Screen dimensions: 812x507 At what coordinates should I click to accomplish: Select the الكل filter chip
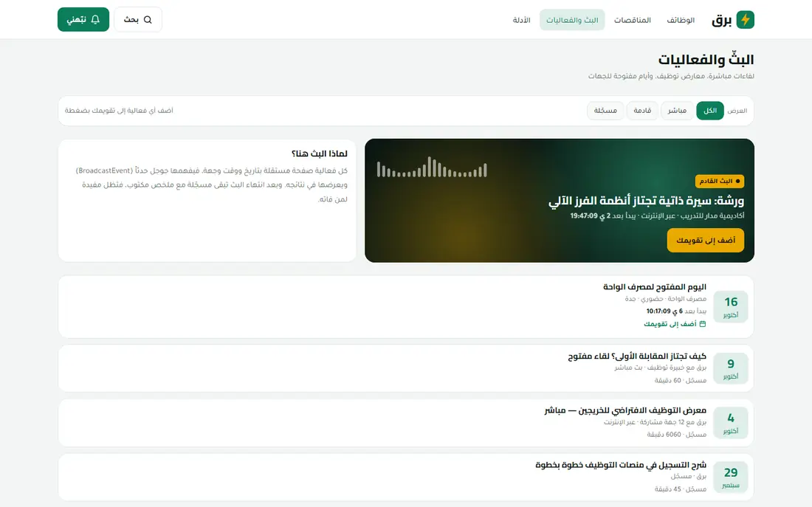710,111
